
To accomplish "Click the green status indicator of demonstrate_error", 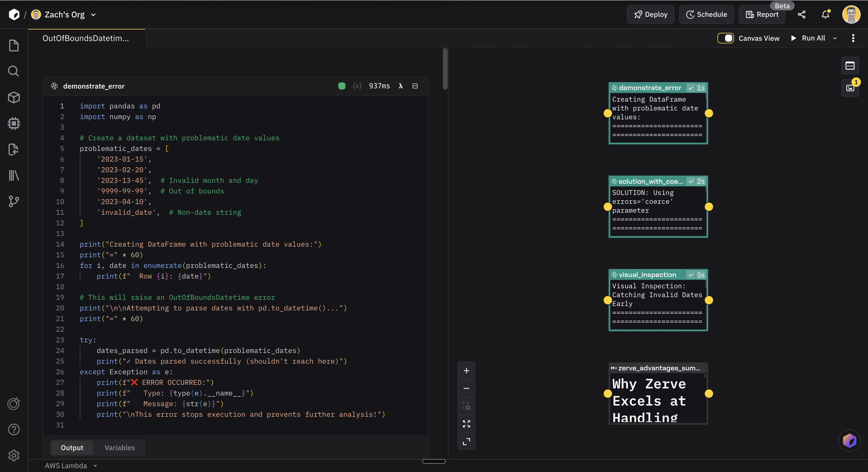I will click(342, 86).
